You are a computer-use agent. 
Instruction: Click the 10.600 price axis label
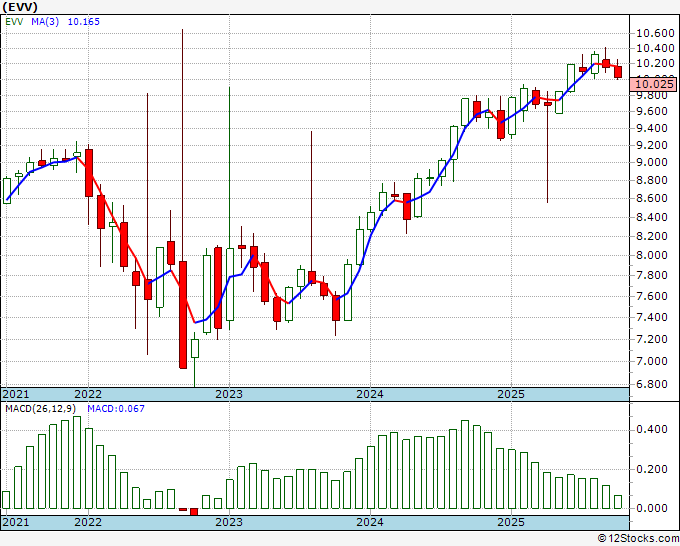(655, 33)
